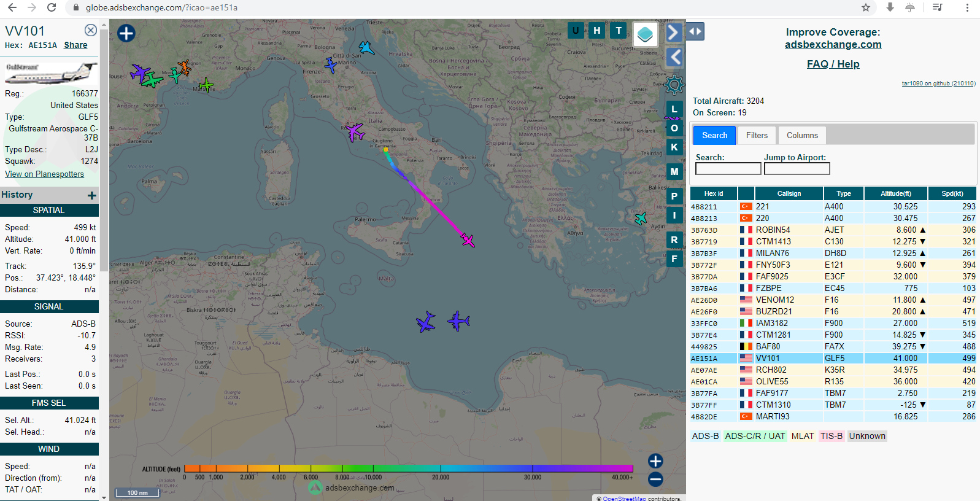Click the R map option button

pos(674,240)
